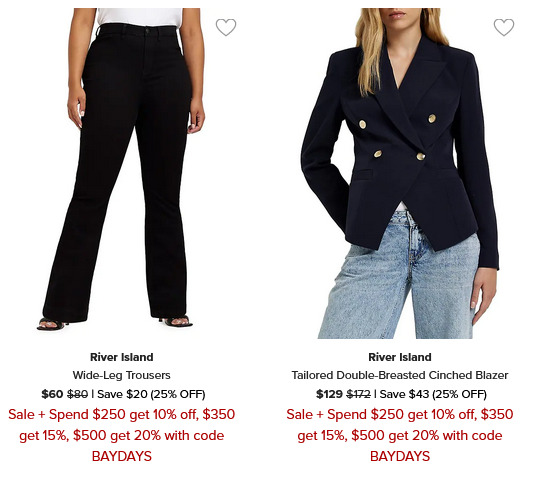The height and width of the screenshot is (480, 556).
Task: Click River Island brand above Cinched Blazer
Action: click(400, 357)
